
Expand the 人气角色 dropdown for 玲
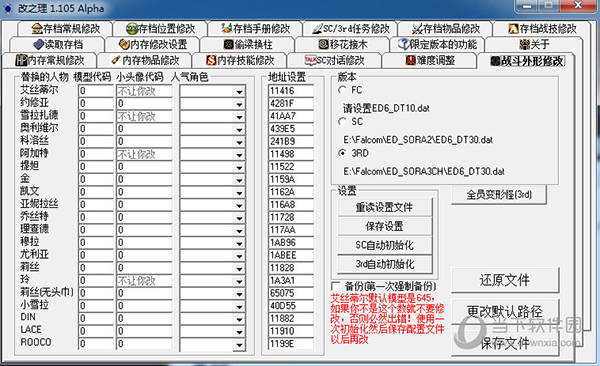click(x=239, y=281)
